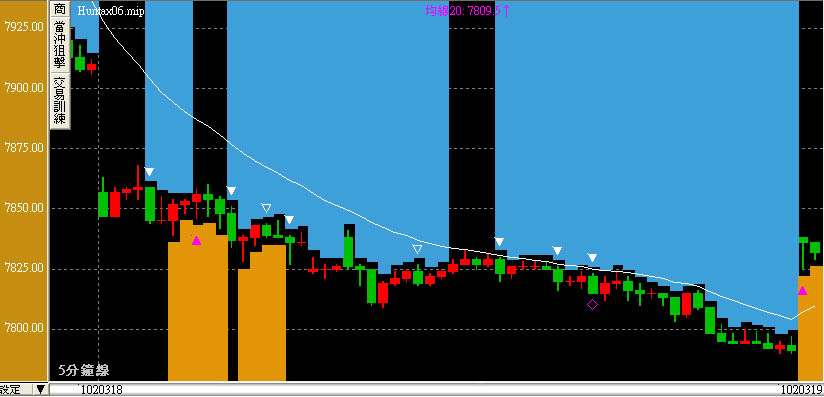Image resolution: width=824 pixels, height=397 pixels.
Task: Click the magenta up-triangle beside the 1020319 session
Action: pyautogui.click(x=802, y=290)
